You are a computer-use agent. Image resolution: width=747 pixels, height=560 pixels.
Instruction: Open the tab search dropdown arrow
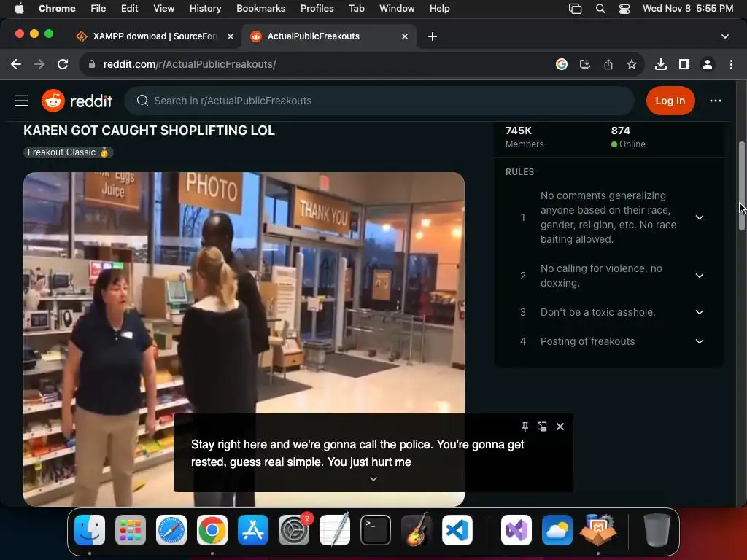pos(724,36)
